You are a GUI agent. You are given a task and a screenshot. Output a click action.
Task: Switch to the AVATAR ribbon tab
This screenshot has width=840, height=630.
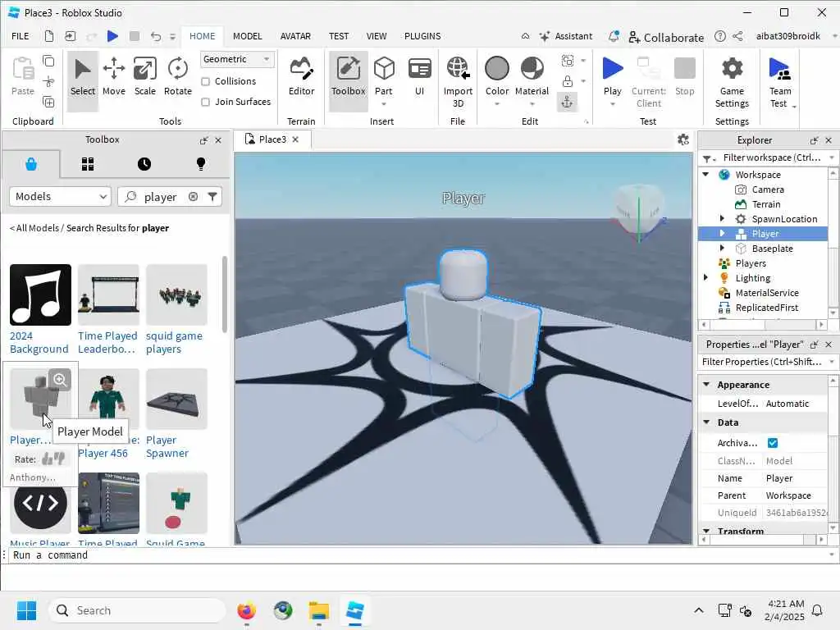(x=295, y=36)
